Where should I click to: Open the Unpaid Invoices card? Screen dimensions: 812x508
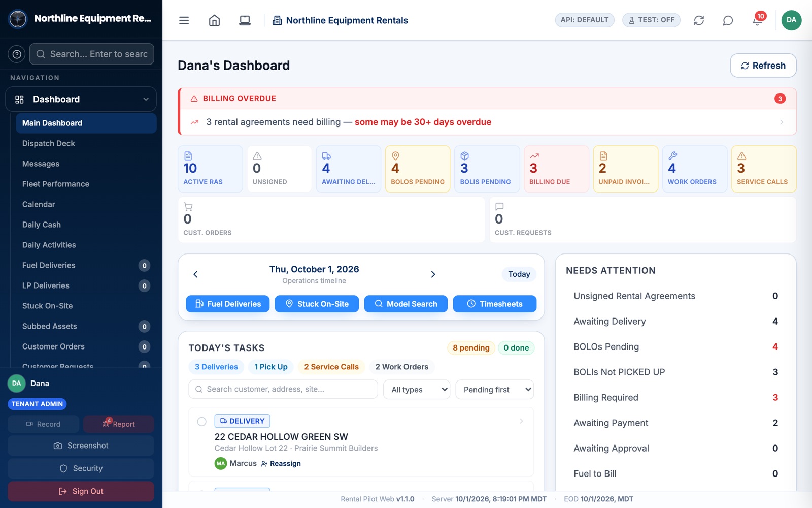[x=625, y=169]
